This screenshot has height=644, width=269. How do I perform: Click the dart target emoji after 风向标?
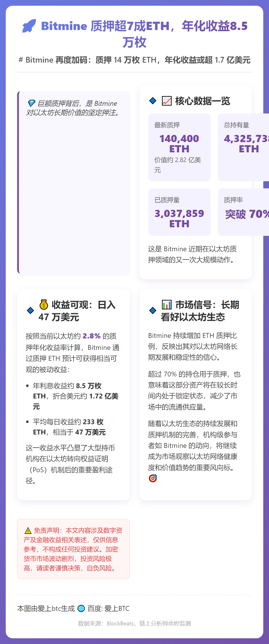coord(153,478)
